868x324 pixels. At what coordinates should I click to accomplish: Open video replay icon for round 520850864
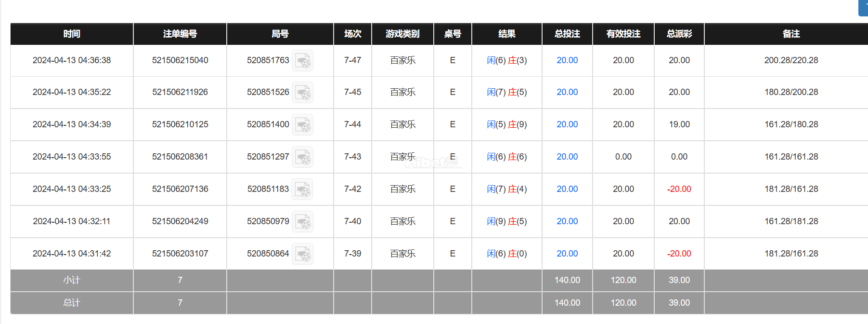303,254
